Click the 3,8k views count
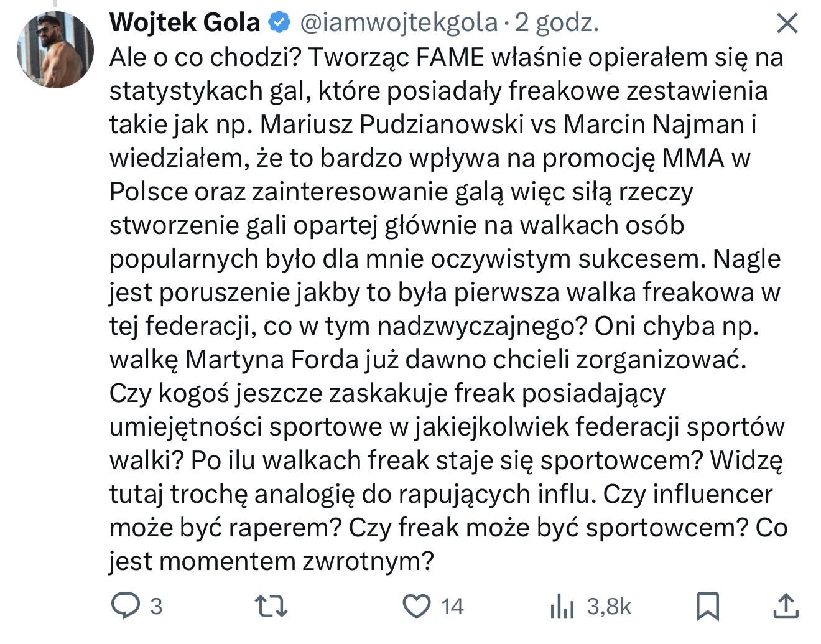 609,606
